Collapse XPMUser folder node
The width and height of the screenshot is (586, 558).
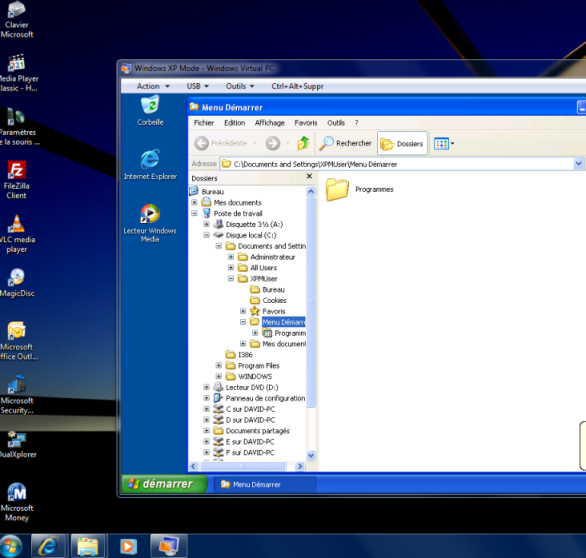[x=231, y=278]
